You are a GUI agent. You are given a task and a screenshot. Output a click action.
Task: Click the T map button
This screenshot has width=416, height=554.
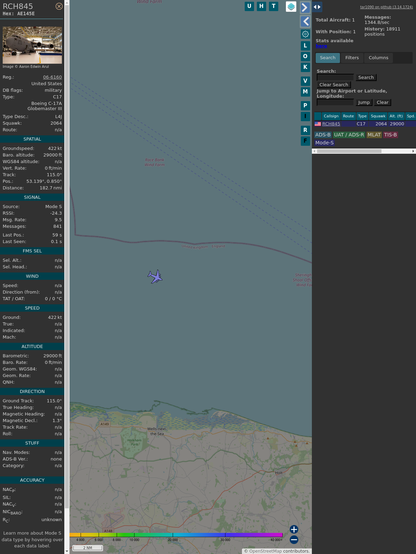[x=273, y=6]
